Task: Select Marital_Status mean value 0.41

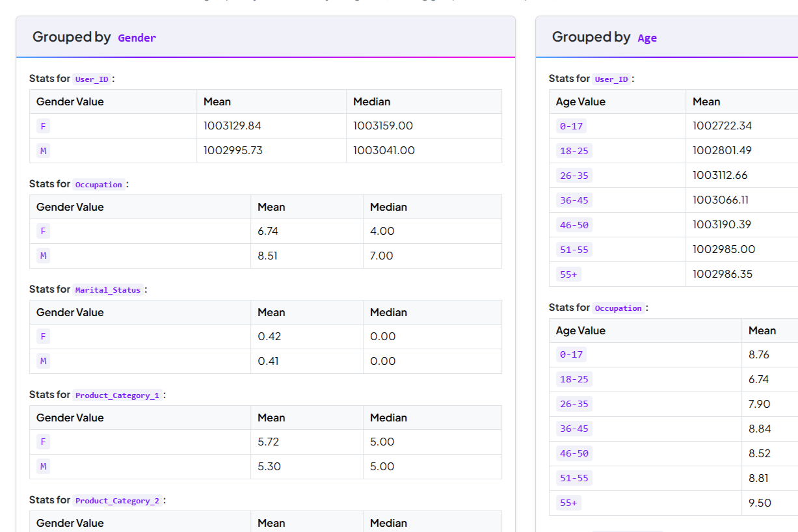Action: tap(268, 361)
